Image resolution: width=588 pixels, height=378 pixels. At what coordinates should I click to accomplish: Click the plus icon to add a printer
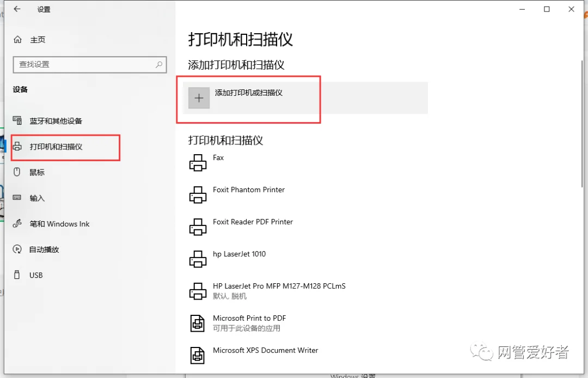point(199,97)
